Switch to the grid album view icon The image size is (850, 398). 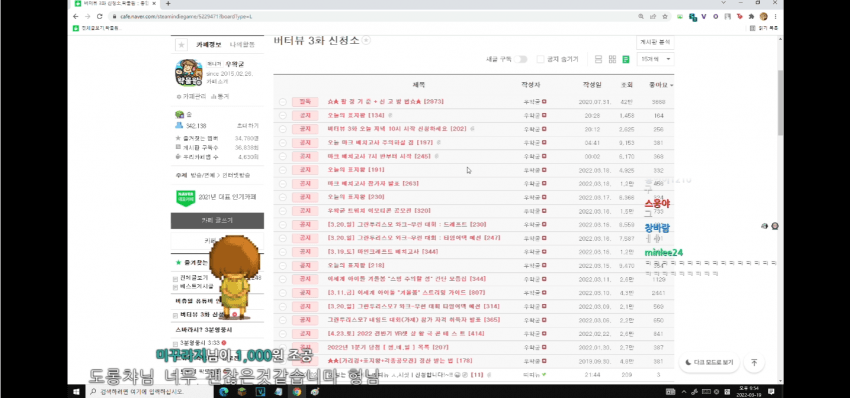[612, 59]
